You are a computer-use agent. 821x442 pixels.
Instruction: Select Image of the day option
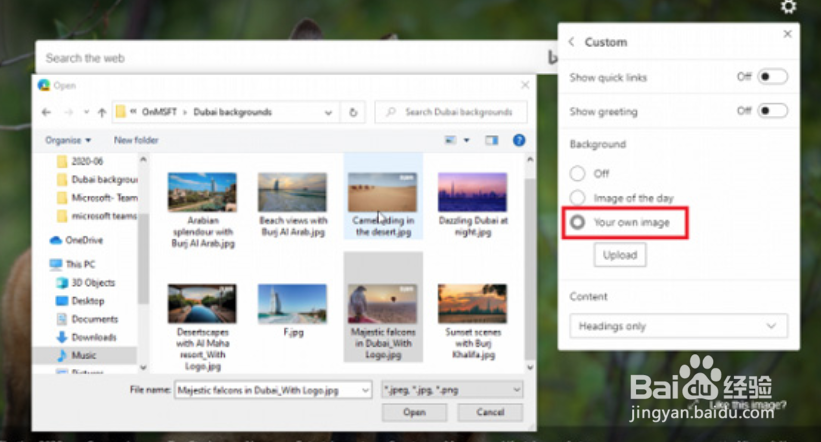click(x=578, y=198)
